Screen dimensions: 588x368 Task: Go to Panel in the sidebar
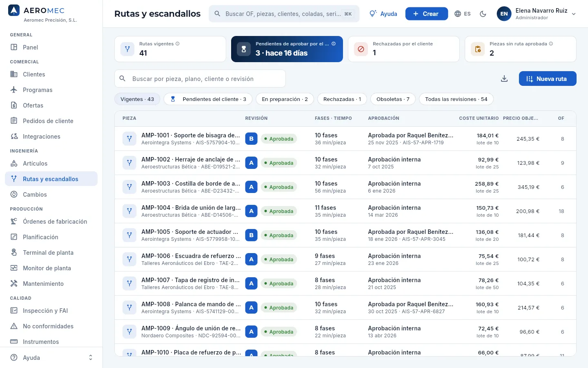click(51, 47)
